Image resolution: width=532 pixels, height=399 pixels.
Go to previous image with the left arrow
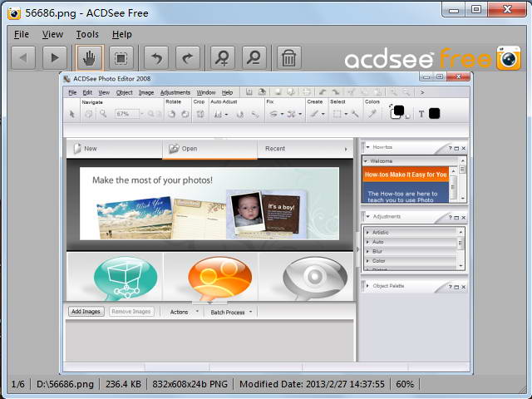coord(23,57)
